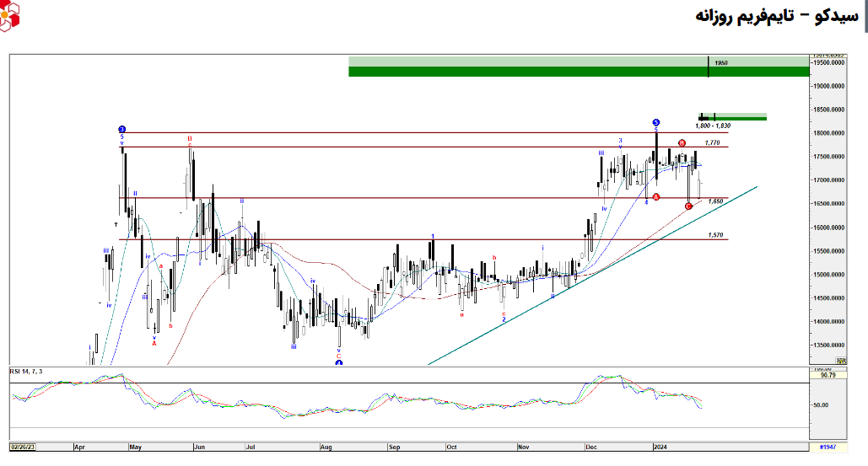Image resolution: width=868 pixels, height=466 pixels.
Task: Click the blue circled marker at top left peak
Action: [122, 129]
